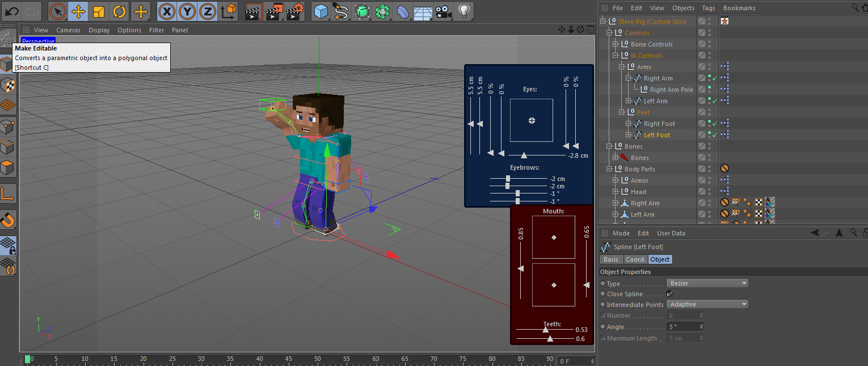The height and width of the screenshot is (366, 868).
Task: Click the coordinate system icon beside Z
Action: click(x=229, y=11)
